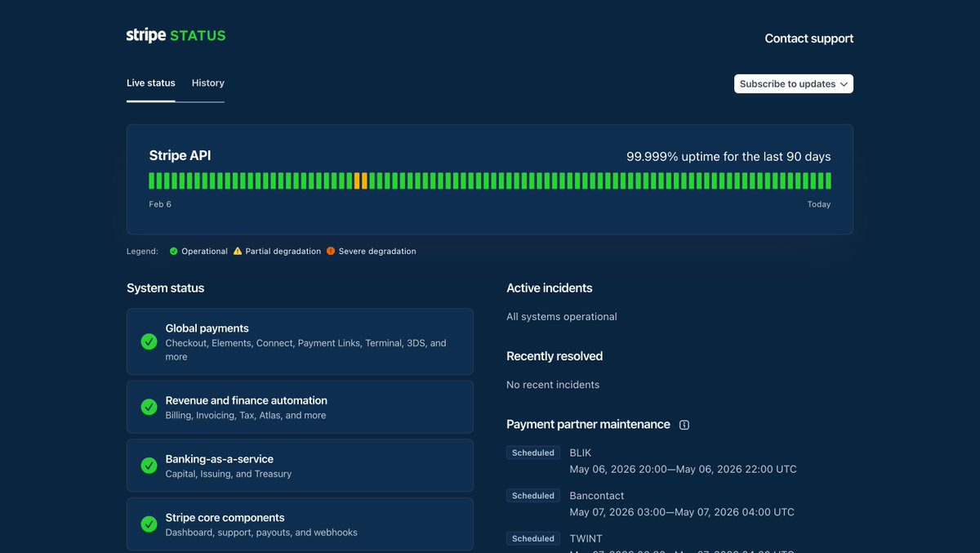Click the Scheduled badge next to Bancontact

(533, 496)
